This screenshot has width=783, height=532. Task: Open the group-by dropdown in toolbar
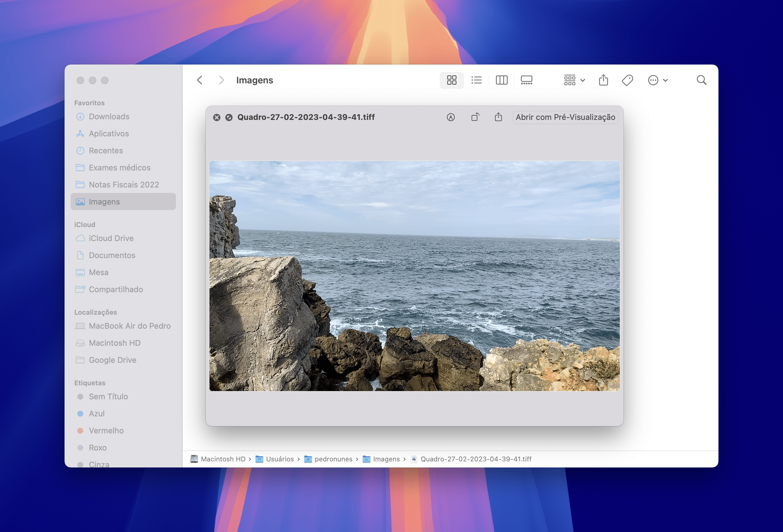(574, 80)
